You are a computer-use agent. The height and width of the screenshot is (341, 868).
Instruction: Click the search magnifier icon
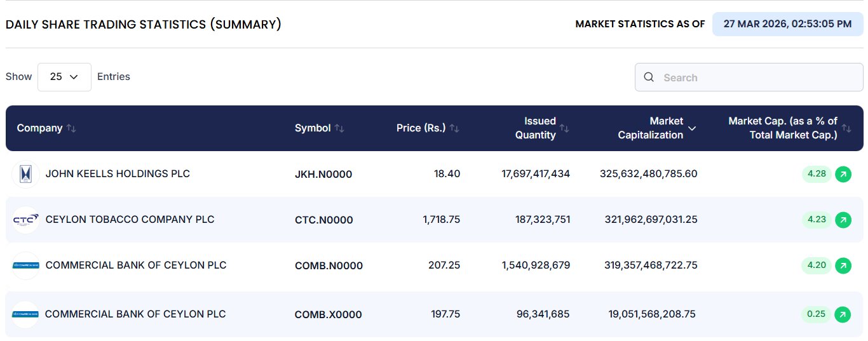coord(649,77)
